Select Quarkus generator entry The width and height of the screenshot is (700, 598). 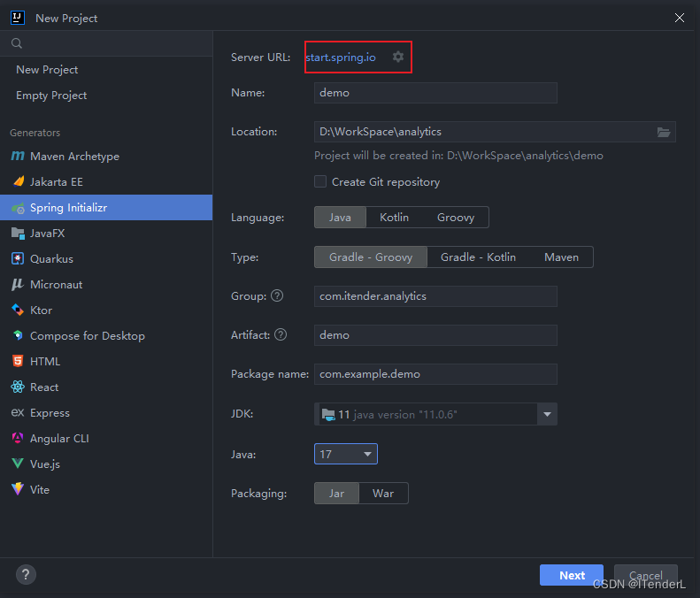click(106, 259)
